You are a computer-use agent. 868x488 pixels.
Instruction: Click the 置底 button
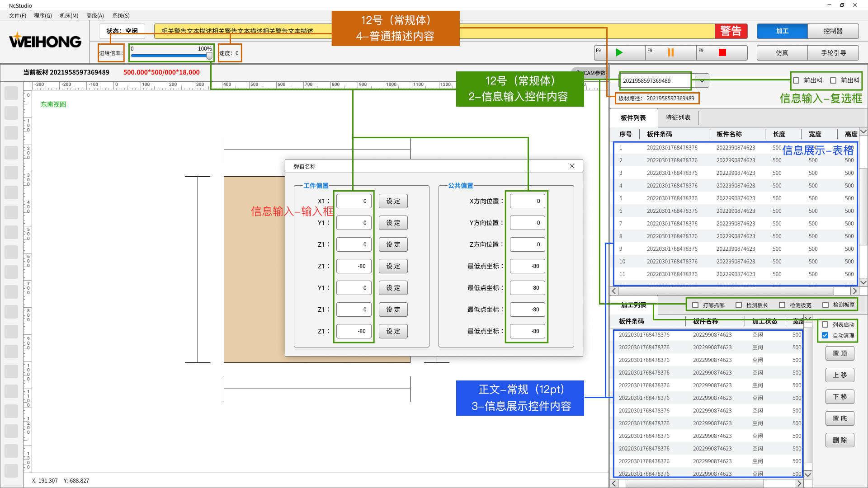[840, 418]
